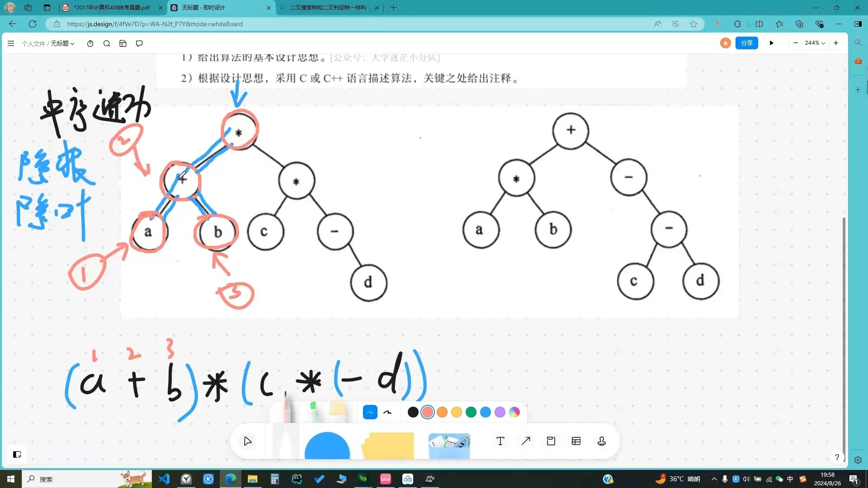Viewport: 868px width, 488px height.
Task: Switch to the 2017年计算机408统考真题.pdf tab
Action: pyautogui.click(x=112, y=8)
